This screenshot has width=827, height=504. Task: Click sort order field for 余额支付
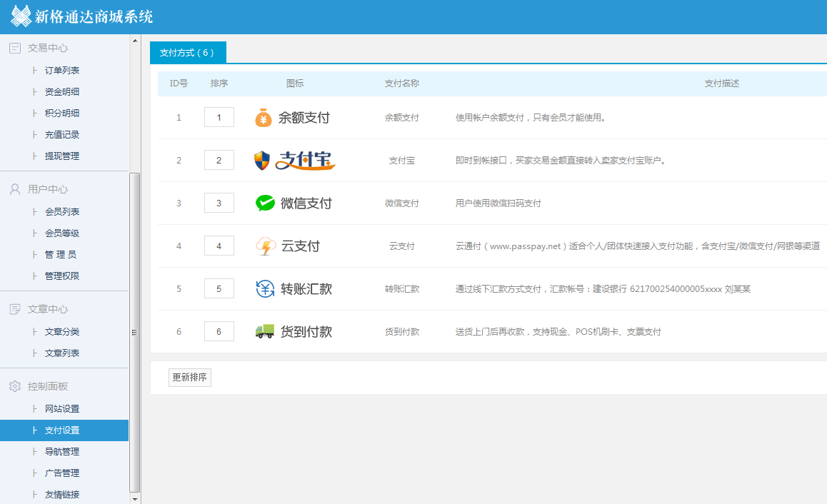click(219, 118)
